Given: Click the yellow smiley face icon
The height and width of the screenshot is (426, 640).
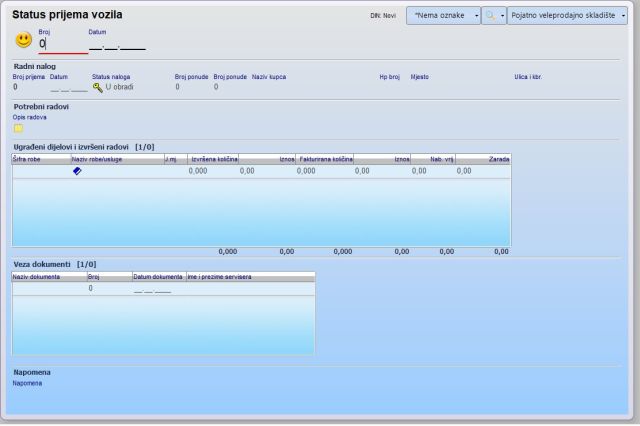Looking at the screenshot, I should click(24, 41).
